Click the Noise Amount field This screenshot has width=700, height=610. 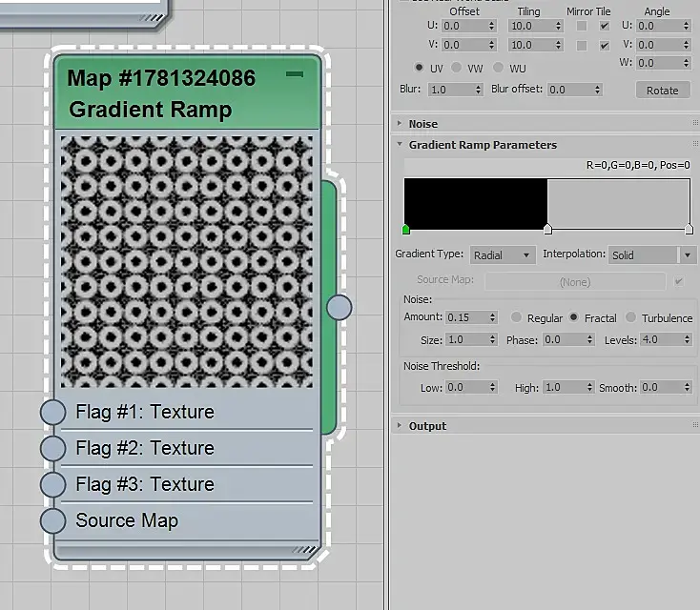(x=467, y=317)
